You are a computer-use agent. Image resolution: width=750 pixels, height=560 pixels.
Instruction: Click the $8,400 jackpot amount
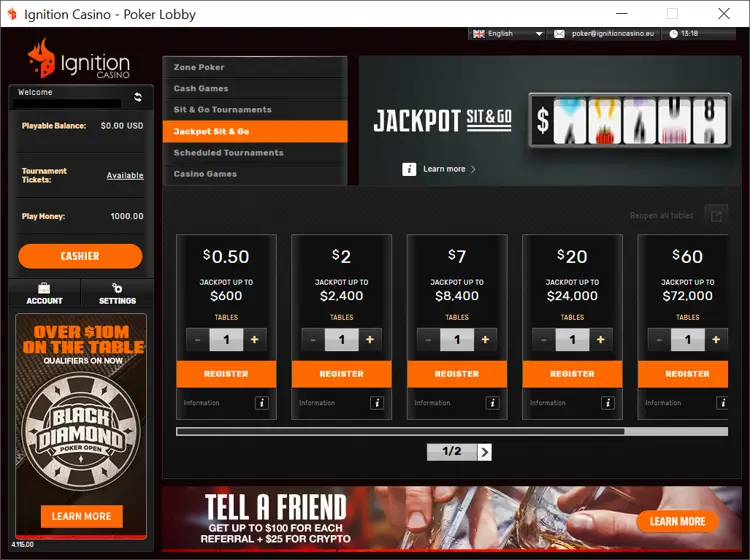457,296
